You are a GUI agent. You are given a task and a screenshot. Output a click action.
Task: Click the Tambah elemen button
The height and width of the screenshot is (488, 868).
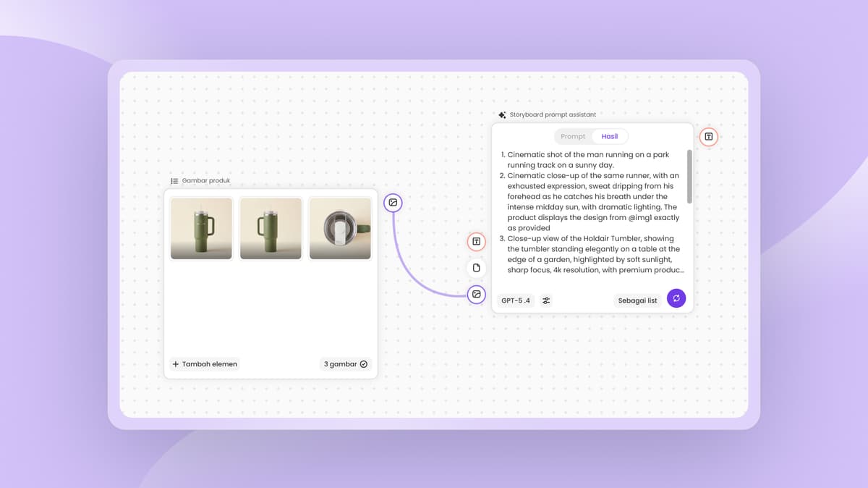[205, 364]
